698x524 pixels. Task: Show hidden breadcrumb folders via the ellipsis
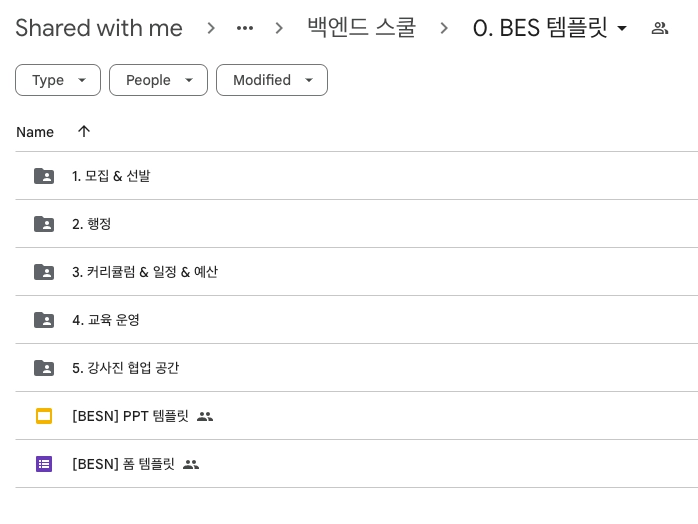click(x=245, y=28)
